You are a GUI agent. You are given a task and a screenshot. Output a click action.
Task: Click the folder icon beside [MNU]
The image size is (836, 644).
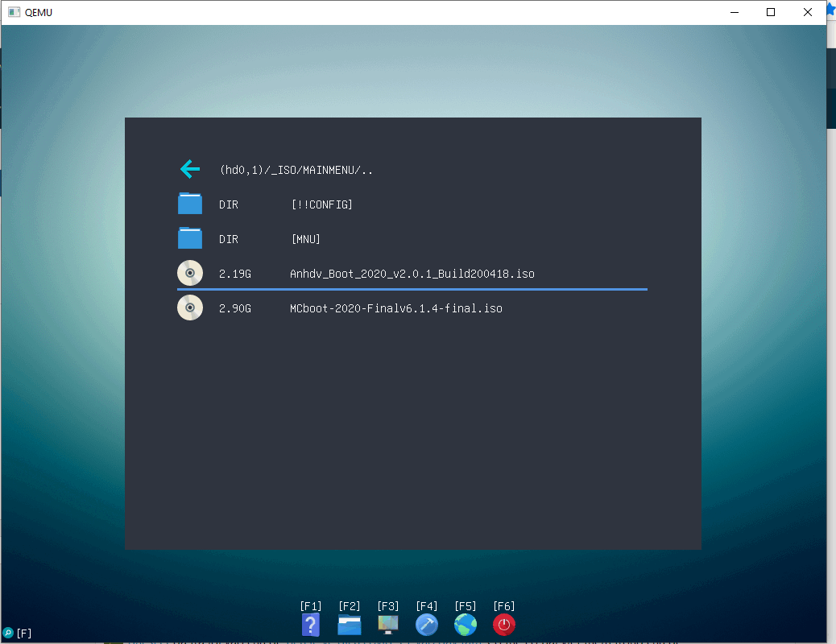(x=190, y=238)
